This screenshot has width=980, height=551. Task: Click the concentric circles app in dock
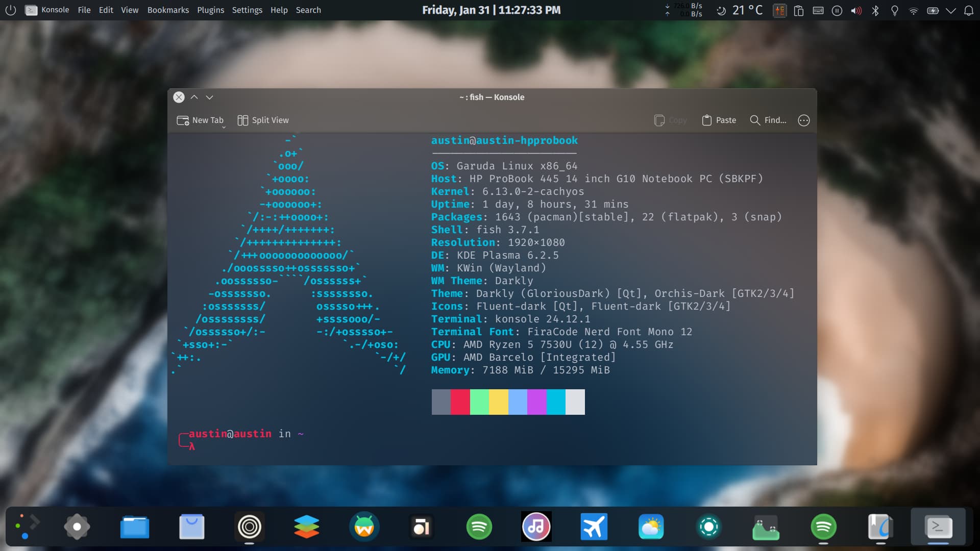click(x=250, y=527)
